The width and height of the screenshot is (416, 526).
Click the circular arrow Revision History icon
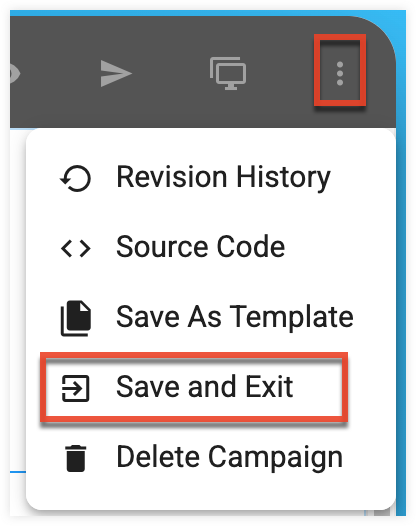point(75,178)
